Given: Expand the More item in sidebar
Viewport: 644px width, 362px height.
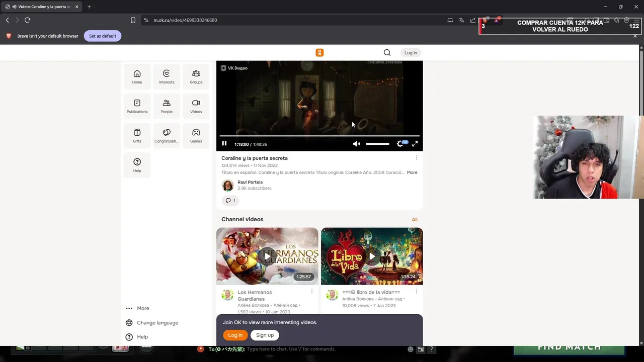Looking at the screenshot, I should click(x=137, y=308).
